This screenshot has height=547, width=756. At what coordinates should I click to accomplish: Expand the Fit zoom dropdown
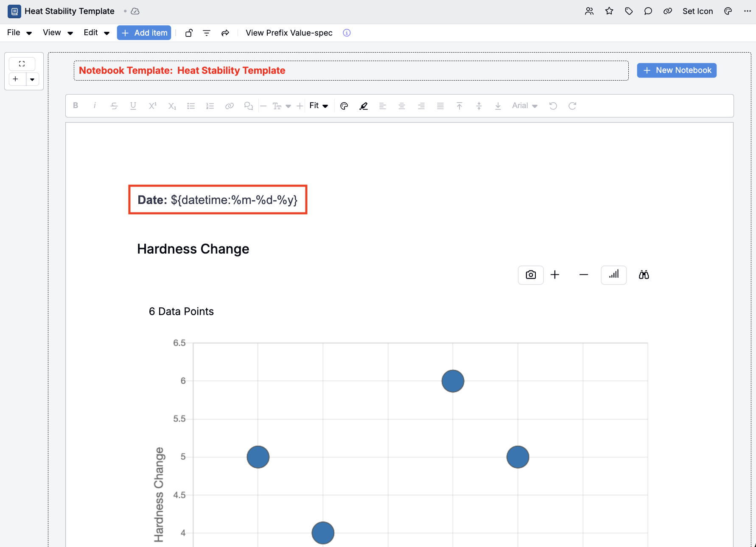319,106
